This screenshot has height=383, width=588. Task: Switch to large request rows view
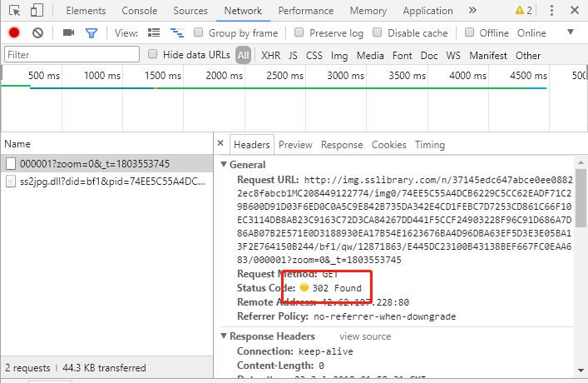click(x=154, y=32)
